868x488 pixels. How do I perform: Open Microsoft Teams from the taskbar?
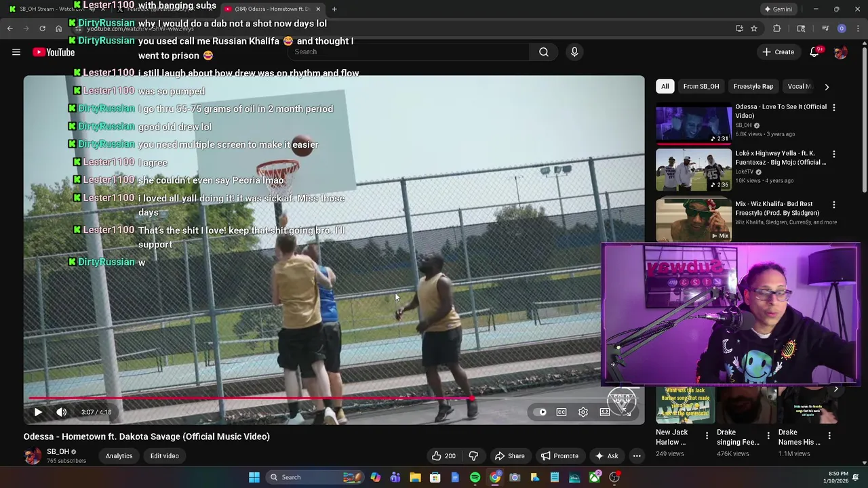click(x=395, y=477)
